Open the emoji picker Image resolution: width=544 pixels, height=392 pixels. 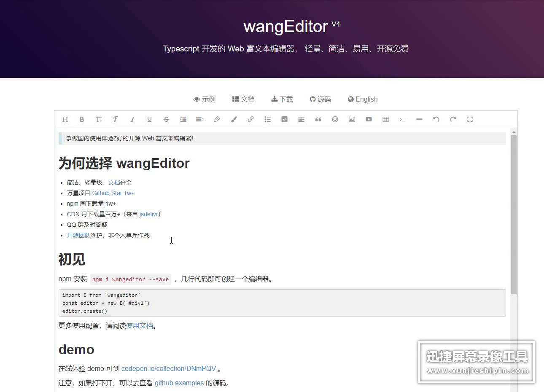click(x=335, y=119)
